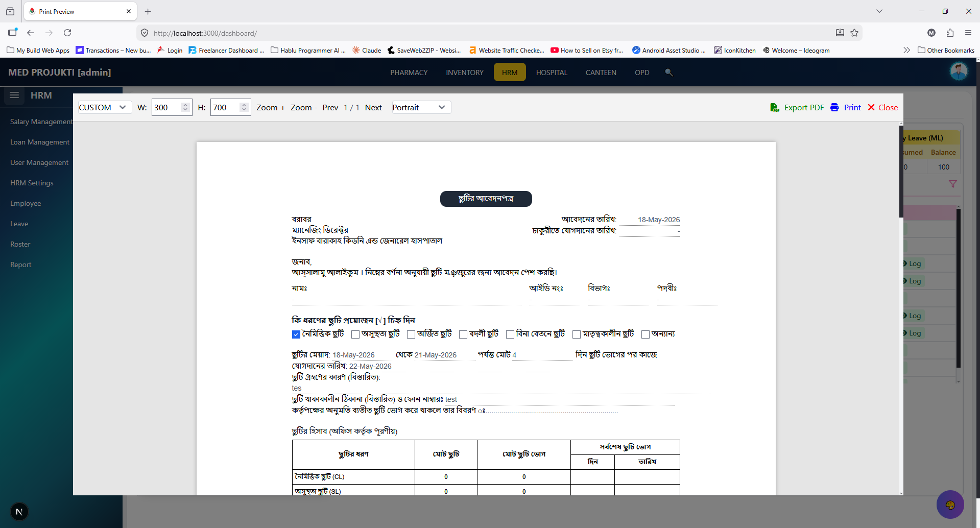Click the height value stepper arrows
Viewport: 980px width, 528px height.
pos(244,107)
